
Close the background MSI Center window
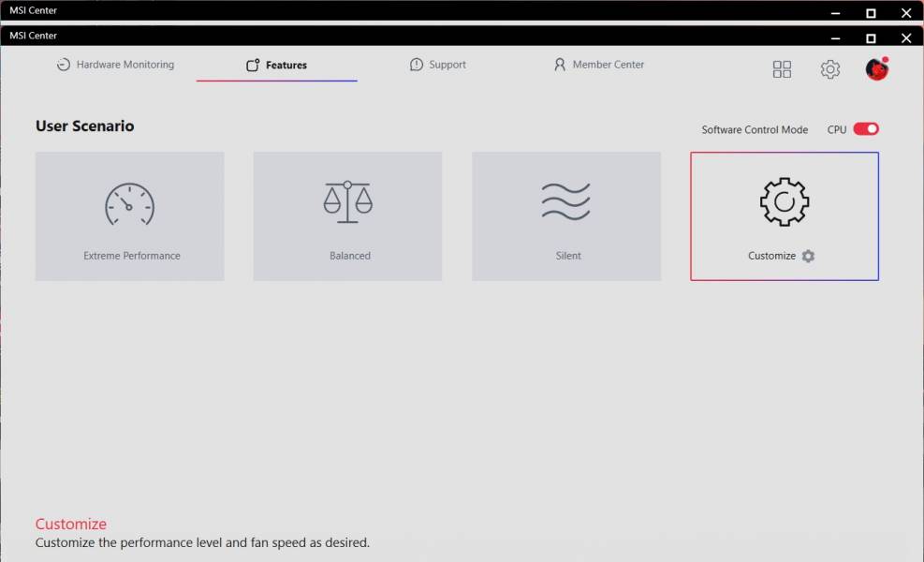coord(906,12)
